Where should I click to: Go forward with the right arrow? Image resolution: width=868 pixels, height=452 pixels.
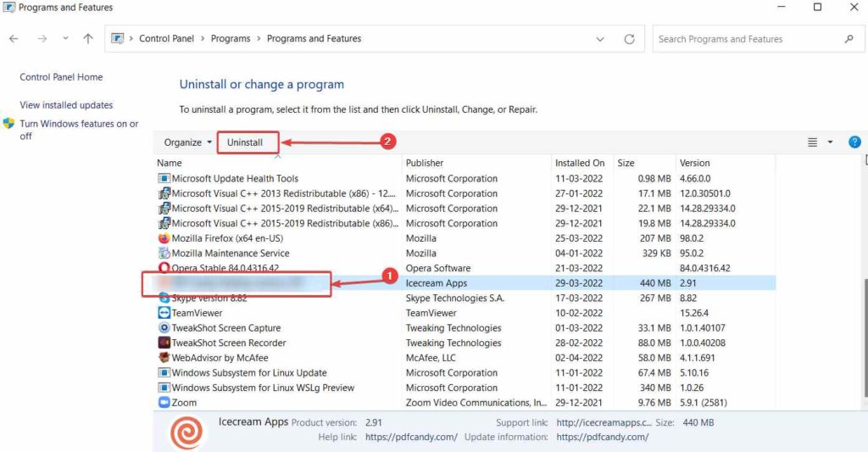(42, 39)
